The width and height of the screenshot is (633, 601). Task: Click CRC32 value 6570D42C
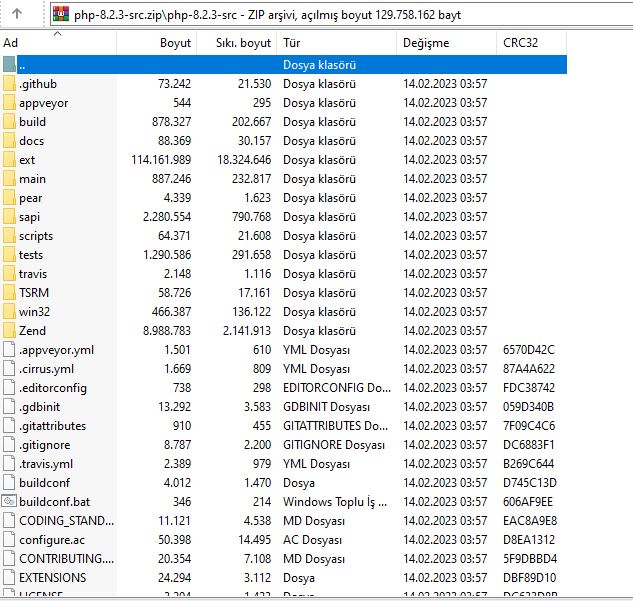tap(529, 350)
